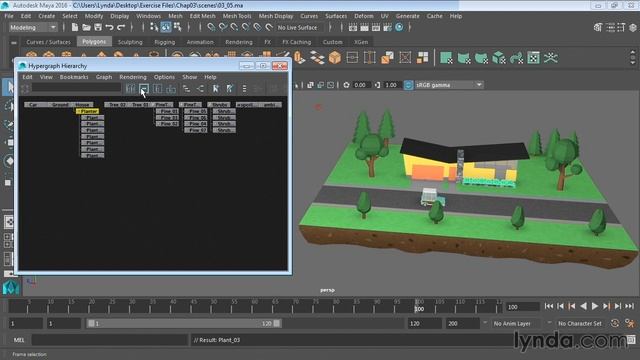Go to start of playback range

click(549, 306)
